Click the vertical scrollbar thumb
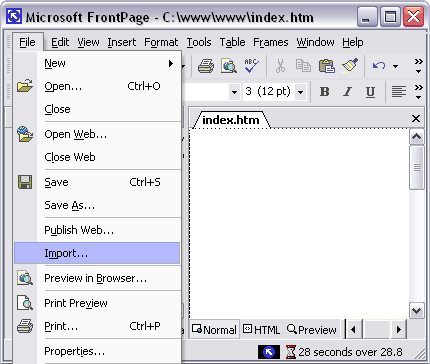Image resolution: width=430 pixels, height=364 pixels. 417,167
